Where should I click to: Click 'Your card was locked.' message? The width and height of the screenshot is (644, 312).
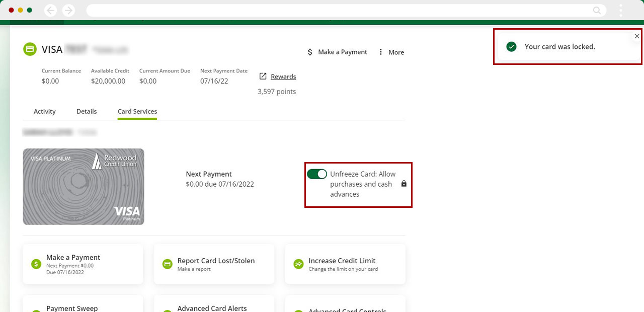[560, 47]
